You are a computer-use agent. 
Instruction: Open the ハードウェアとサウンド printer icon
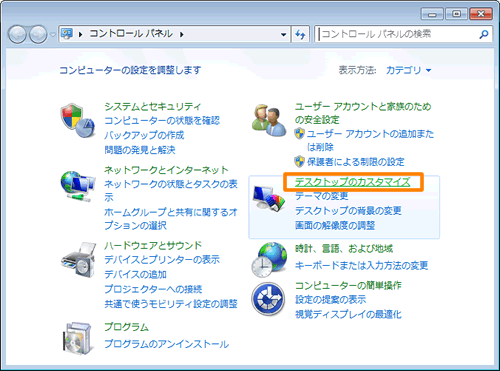coord(78,260)
